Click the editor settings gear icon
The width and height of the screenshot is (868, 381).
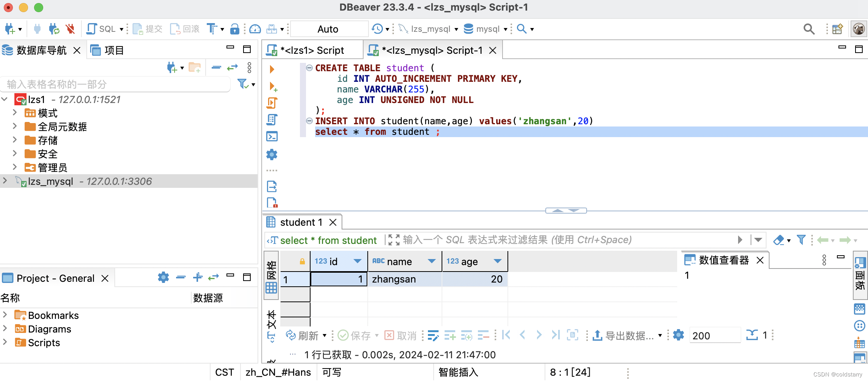(x=272, y=154)
